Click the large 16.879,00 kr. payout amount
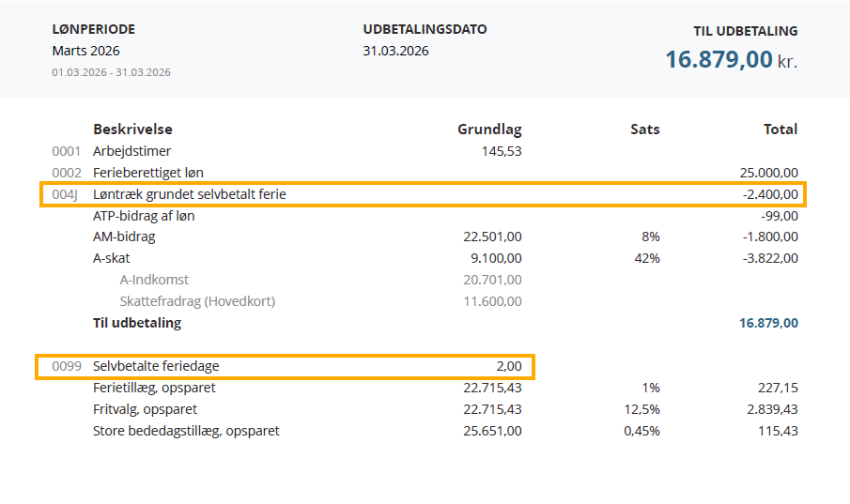This screenshot has height=504, width=850. pos(731,60)
